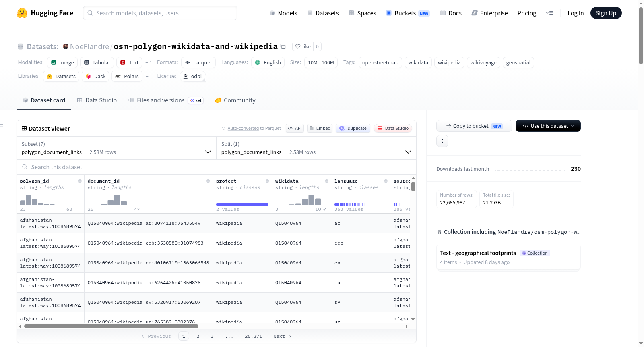Duplicate the dataset
The width and height of the screenshot is (644, 347).
pyautogui.click(x=353, y=128)
